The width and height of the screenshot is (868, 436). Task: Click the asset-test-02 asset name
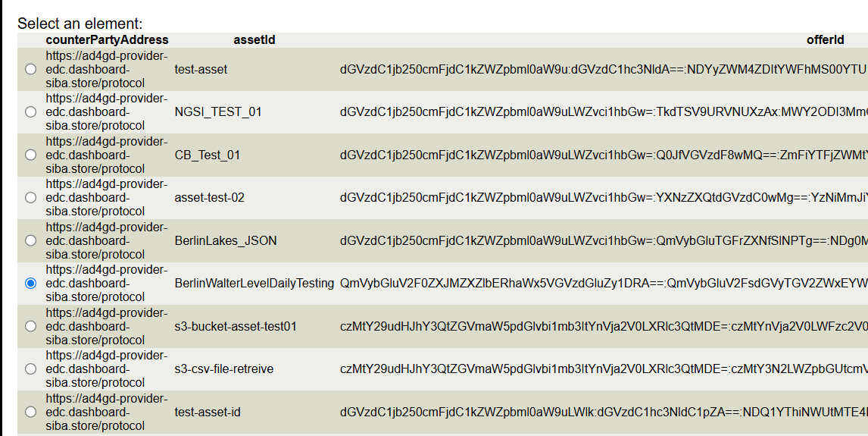tap(209, 198)
